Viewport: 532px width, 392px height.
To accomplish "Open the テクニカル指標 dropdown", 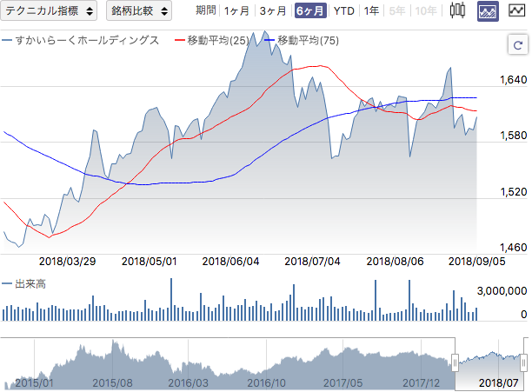I will click(49, 10).
